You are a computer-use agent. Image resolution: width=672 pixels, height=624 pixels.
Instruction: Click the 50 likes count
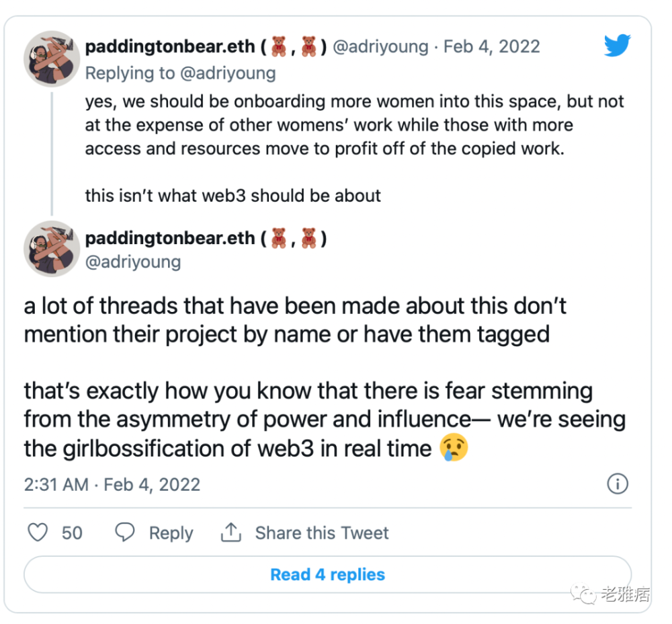coord(72,533)
